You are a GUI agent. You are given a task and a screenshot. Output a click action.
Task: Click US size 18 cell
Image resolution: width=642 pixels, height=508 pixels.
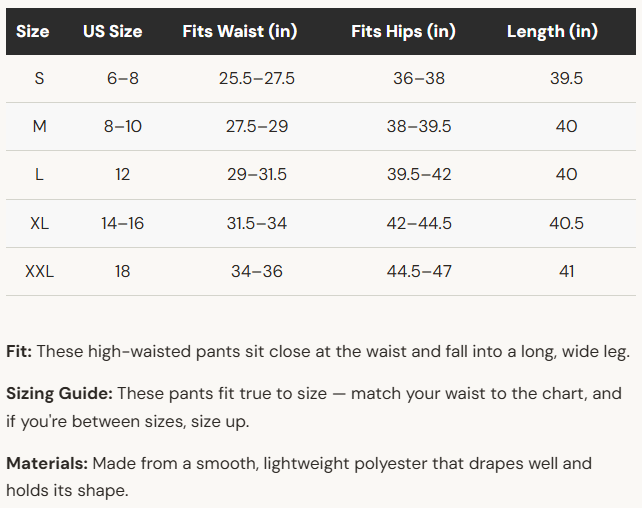coord(122,271)
